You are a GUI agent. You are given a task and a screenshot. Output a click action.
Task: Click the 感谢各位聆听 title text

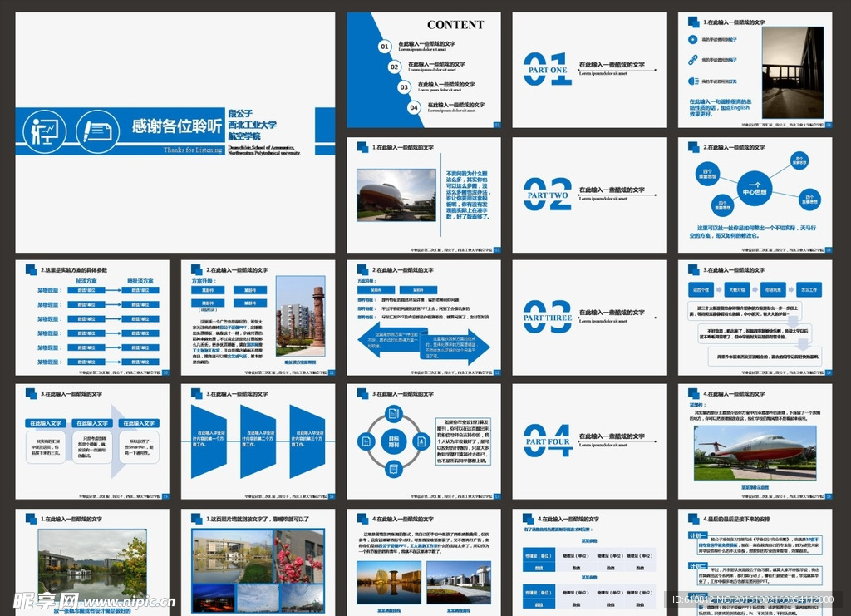pos(176,126)
